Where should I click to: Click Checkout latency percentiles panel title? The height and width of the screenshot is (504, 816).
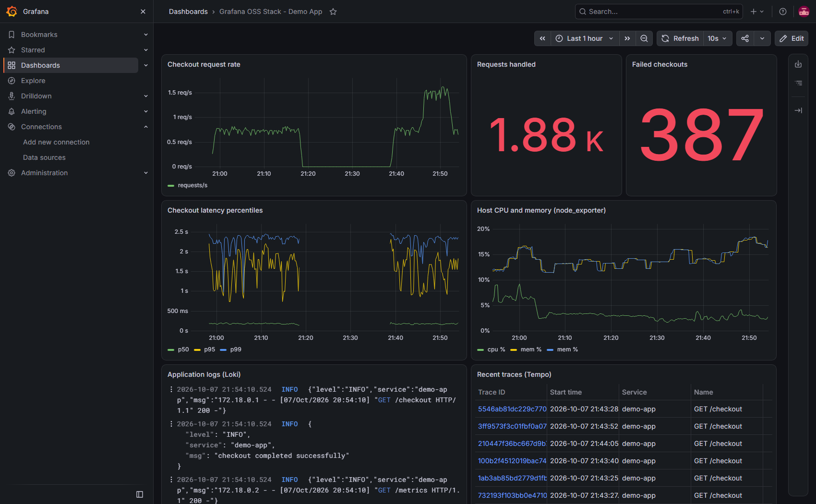tap(215, 210)
